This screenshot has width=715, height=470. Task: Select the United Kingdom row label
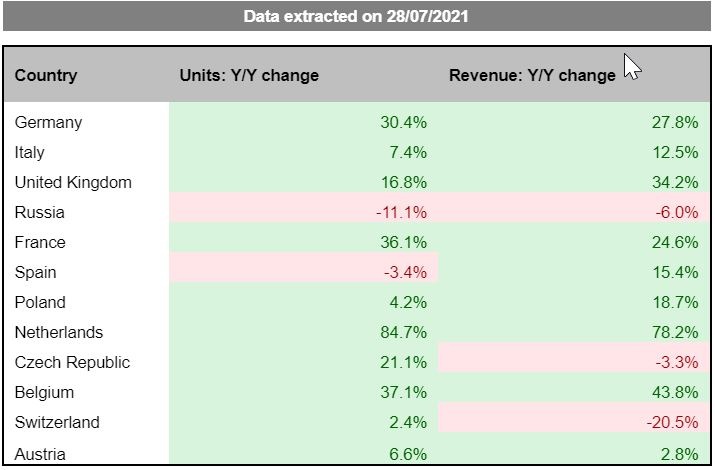point(73,182)
